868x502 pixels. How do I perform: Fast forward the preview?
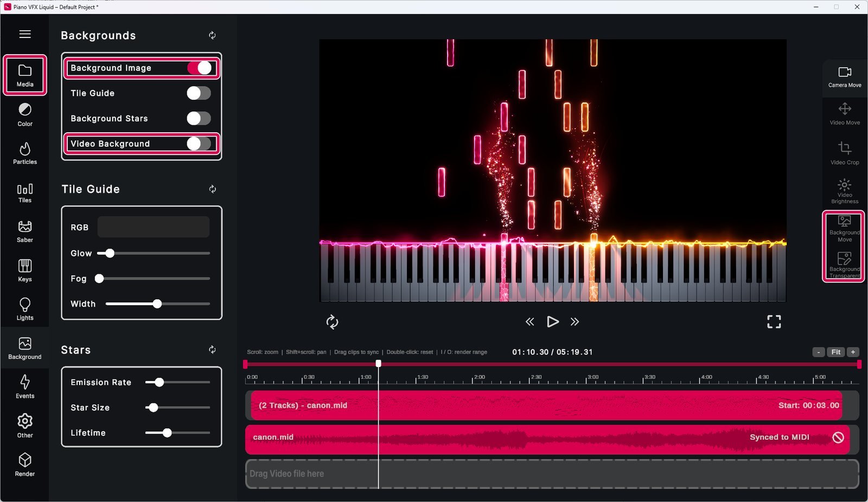coord(575,322)
